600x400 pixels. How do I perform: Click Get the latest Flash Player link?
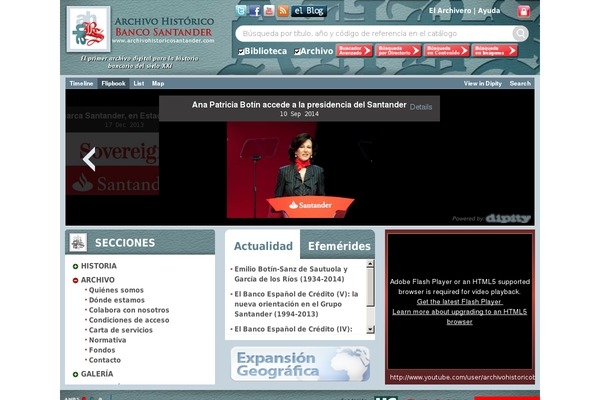pyautogui.click(x=460, y=302)
